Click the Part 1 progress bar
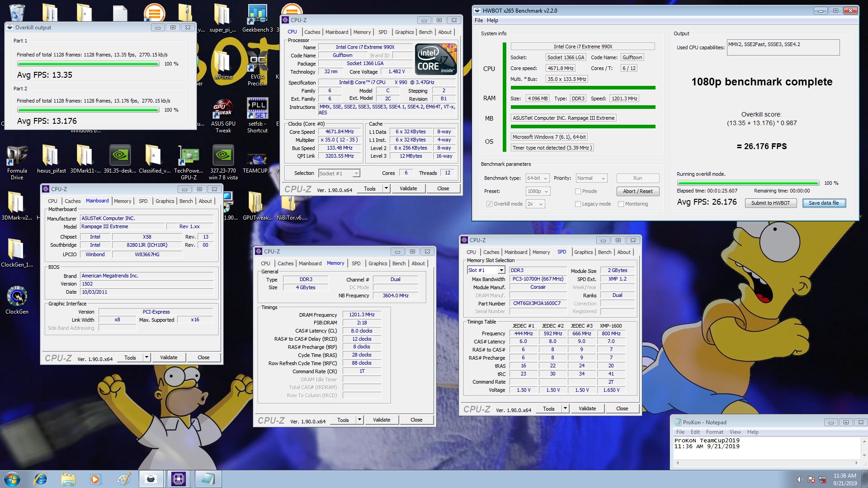This screenshot has height=488, width=868. [x=88, y=64]
